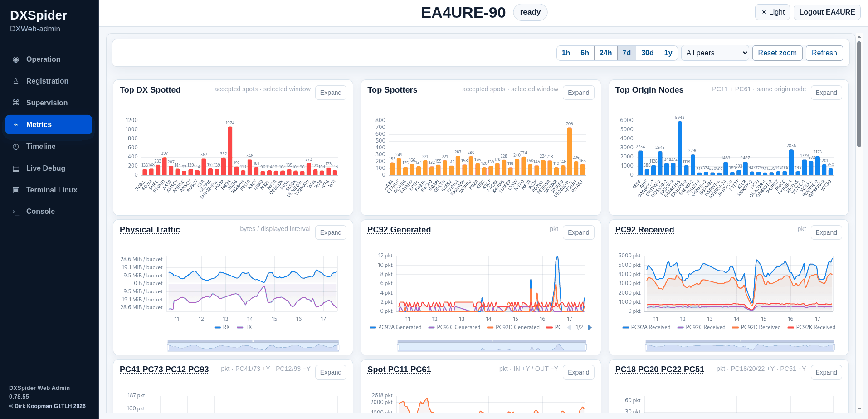Go to previous legend page arrow in PC92 Generated

569,327
